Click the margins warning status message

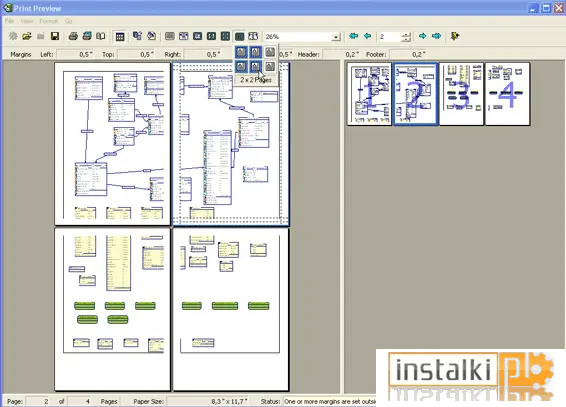(330, 401)
